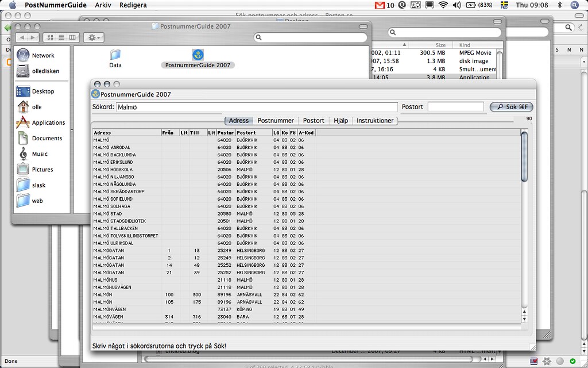588x368 pixels.
Task: Select the MALMÖ TOLVSKILLINGSTORPET row
Action: click(x=307, y=236)
